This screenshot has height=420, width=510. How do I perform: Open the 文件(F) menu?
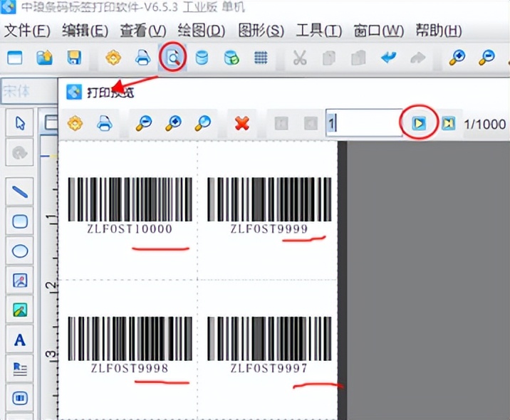(x=27, y=31)
